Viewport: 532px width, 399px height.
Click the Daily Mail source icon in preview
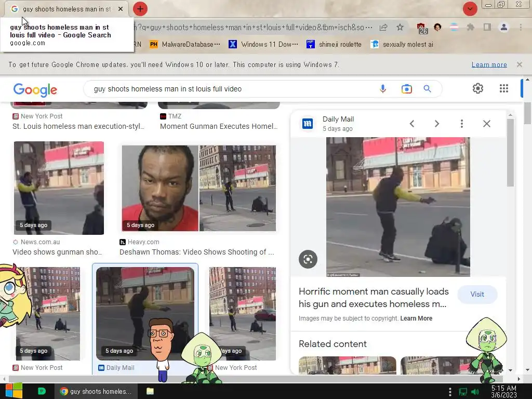tap(308, 124)
